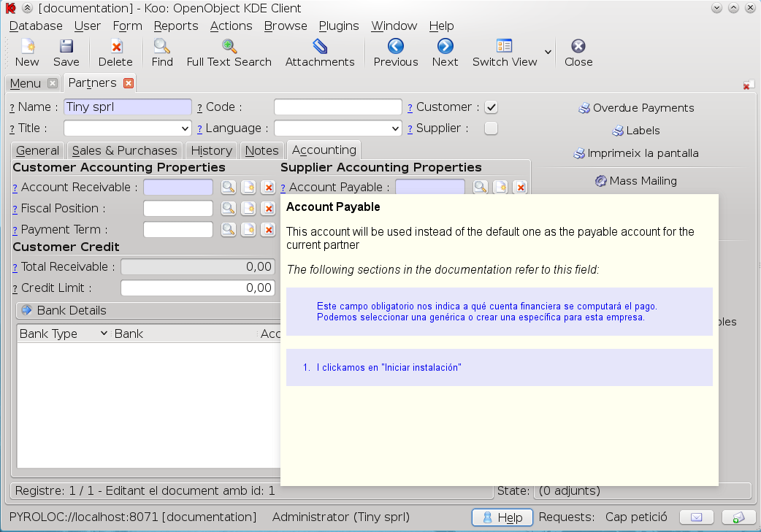This screenshot has height=532, width=761.
Task: Open the Plugins menu
Action: pyautogui.click(x=339, y=26)
